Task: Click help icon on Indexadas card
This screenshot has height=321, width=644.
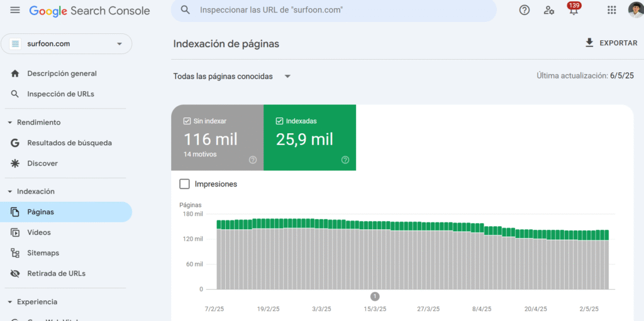Action: (345, 160)
